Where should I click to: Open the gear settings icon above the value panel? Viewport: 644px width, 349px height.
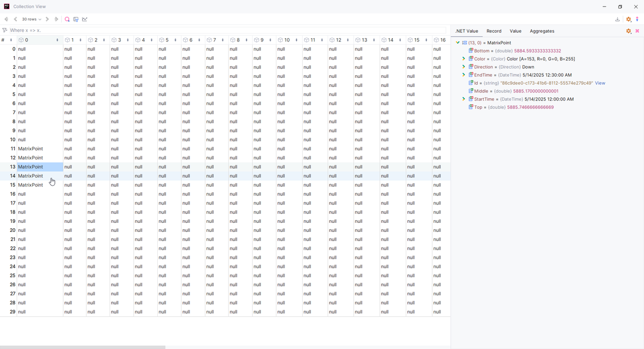[628, 31]
